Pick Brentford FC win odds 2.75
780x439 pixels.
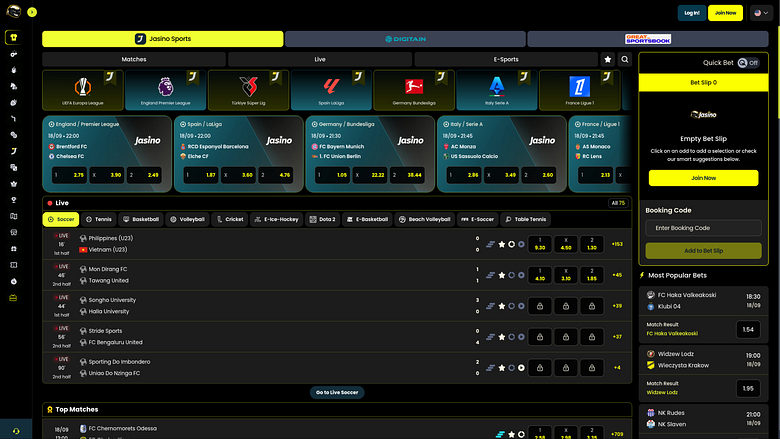click(x=70, y=175)
